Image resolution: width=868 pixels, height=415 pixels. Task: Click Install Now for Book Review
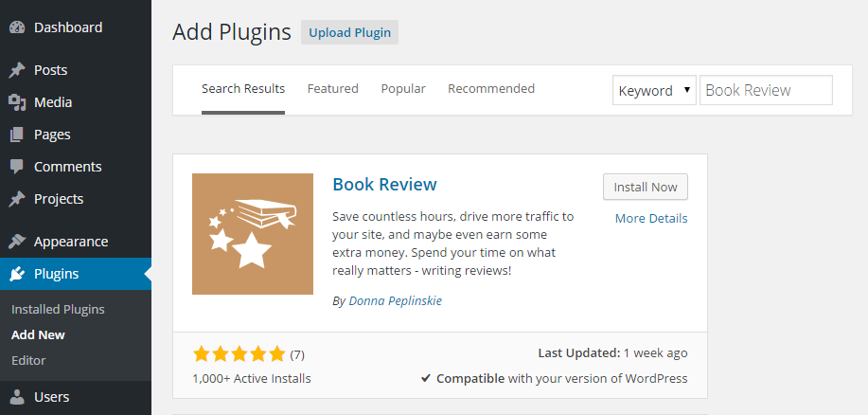click(x=646, y=187)
